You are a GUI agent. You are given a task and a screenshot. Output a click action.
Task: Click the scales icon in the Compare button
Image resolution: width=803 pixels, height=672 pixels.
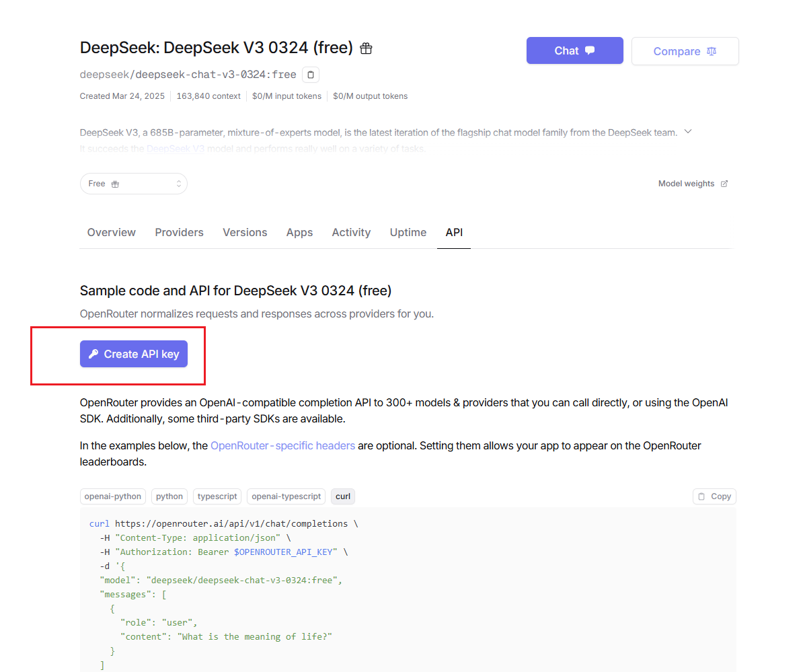pos(712,51)
